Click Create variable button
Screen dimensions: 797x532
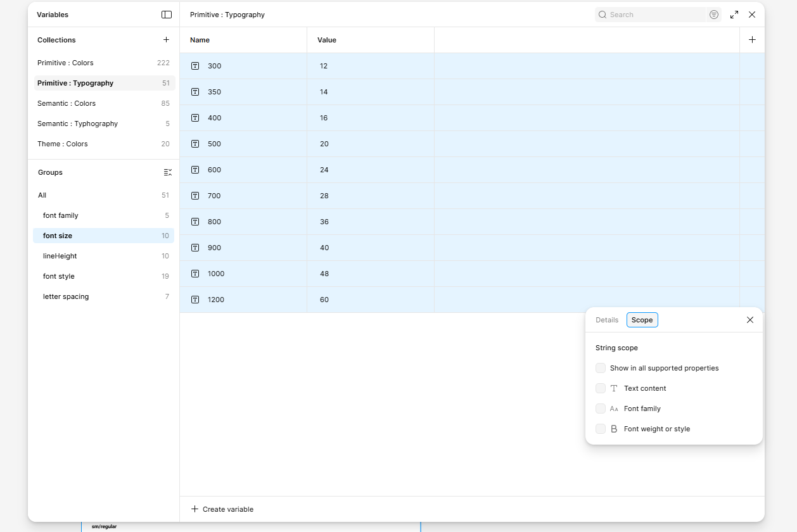point(222,509)
